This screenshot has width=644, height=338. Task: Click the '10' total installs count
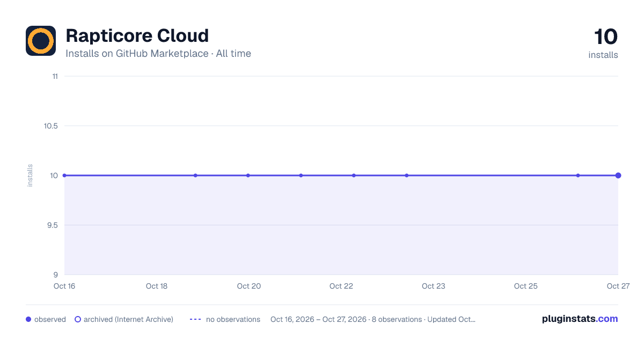606,37
